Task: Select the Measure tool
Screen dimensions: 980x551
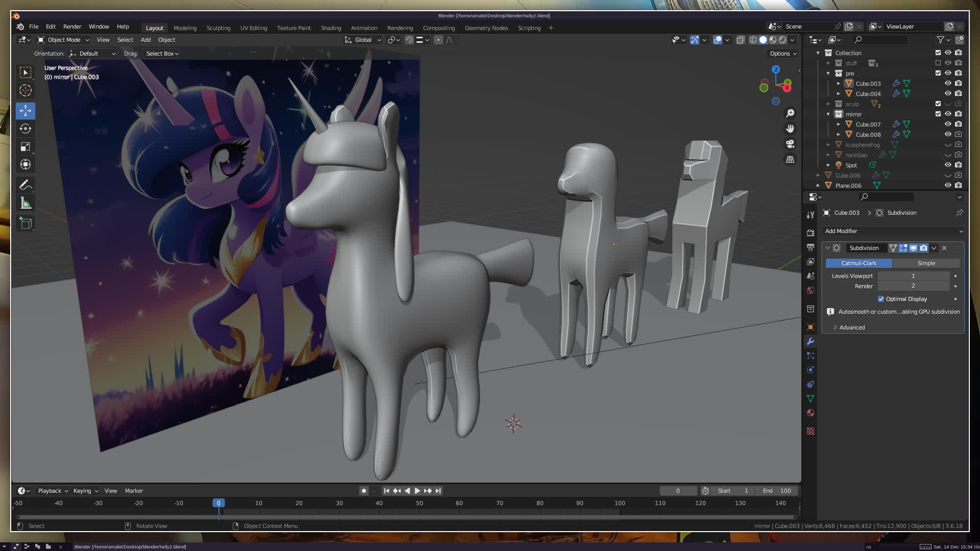Action: [x=26, y=204]
